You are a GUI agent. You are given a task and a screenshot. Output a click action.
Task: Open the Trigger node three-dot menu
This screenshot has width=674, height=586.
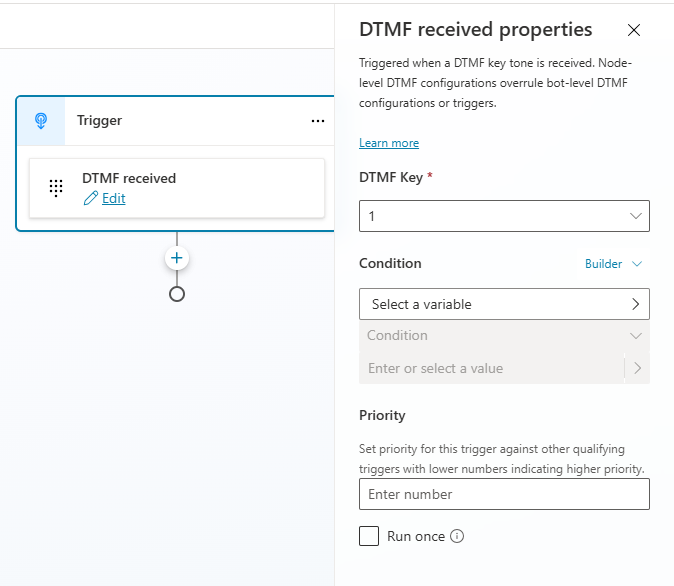click(318, 121)
